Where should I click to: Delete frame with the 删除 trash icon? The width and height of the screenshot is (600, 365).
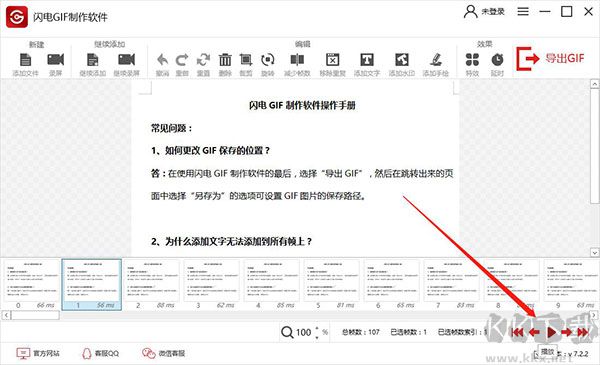point(225,60)
